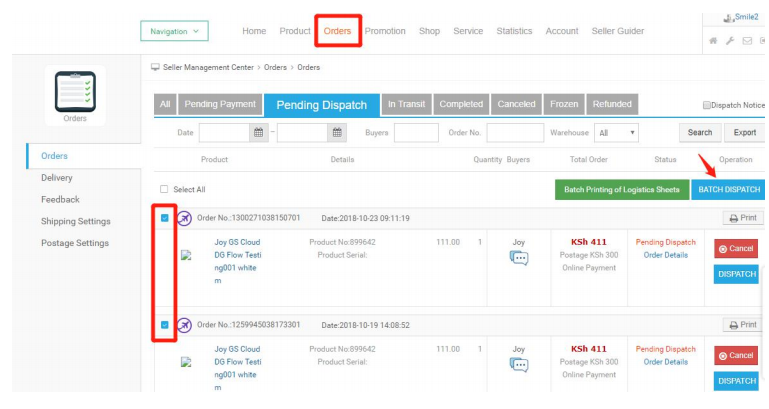The height and width of the screenshot is (409, 769).
Task: Toggle the Select All checkbox
Action: tap(165, 189)
